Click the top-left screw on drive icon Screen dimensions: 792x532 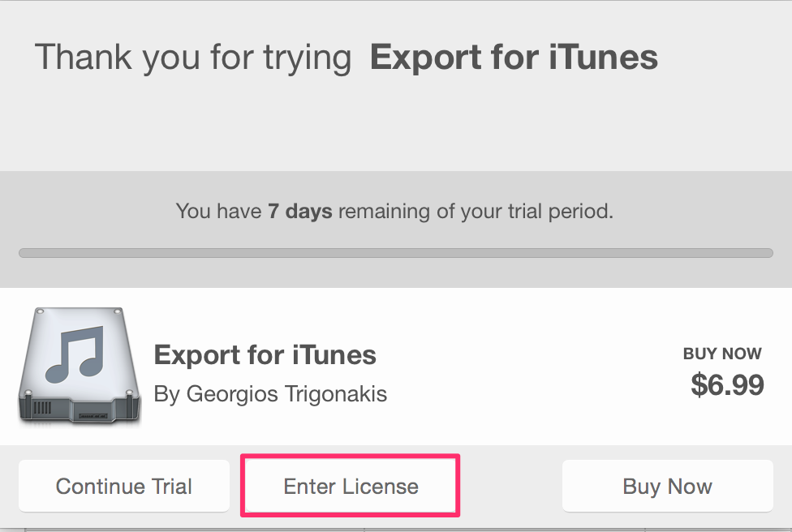pyautogui.click(x=40, y=311)
